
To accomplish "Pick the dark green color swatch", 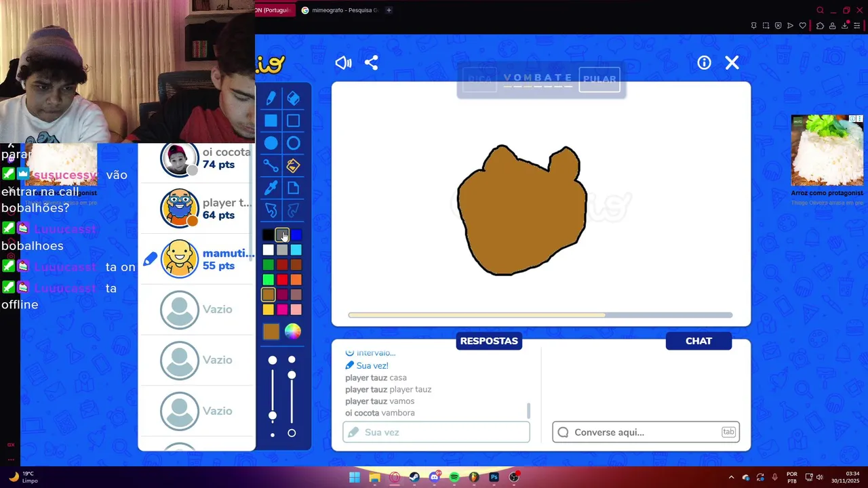I will (268, 265).
